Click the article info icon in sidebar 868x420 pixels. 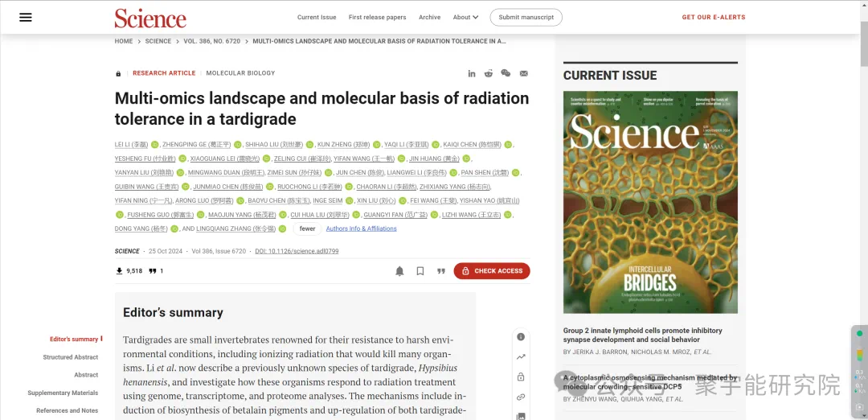coord(521,337)
